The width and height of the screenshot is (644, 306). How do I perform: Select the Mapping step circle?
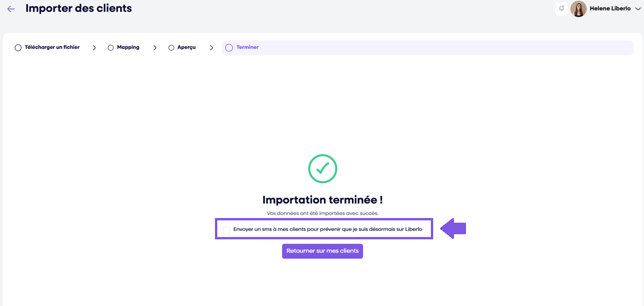coord(110,47)
